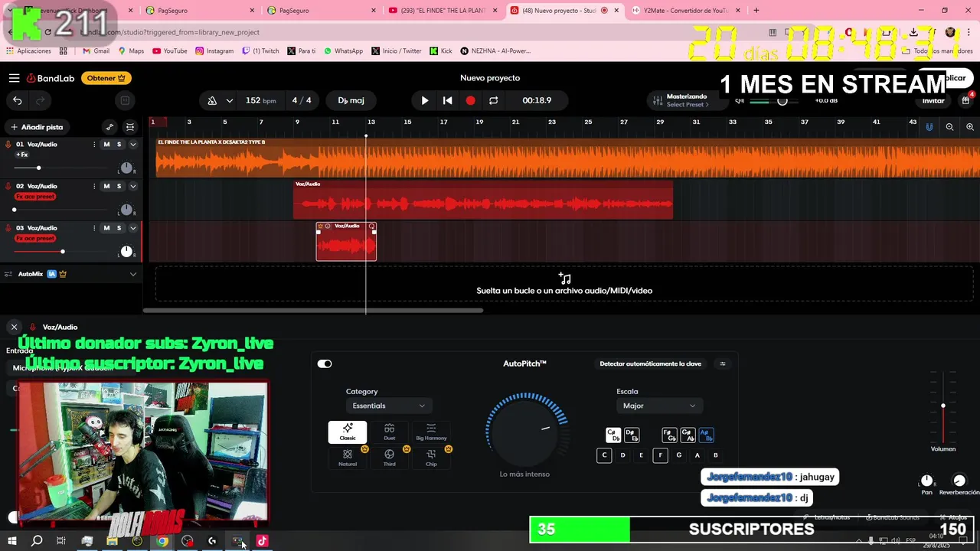
Task: Select the Third AutoPitch mode
Action: [x=389, y=458]
